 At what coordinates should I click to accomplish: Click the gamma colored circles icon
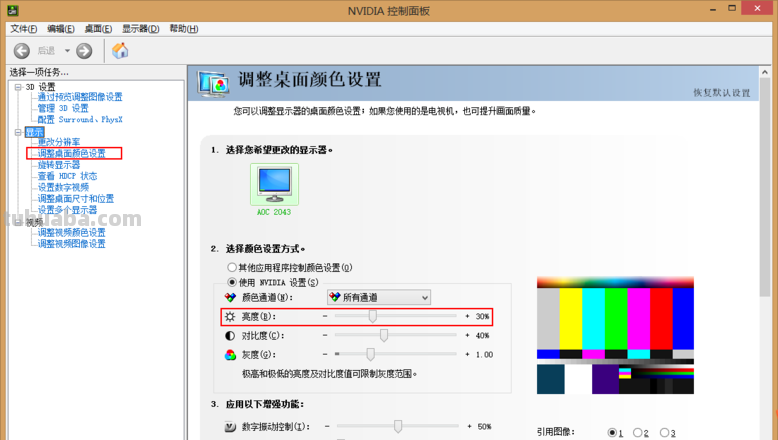[230, 354]
